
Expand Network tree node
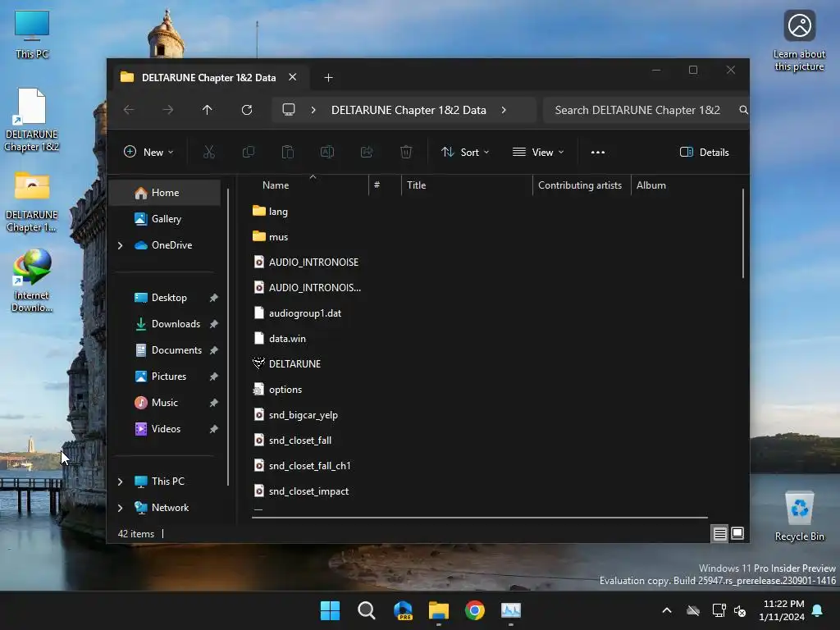click(x=120, y=508)
